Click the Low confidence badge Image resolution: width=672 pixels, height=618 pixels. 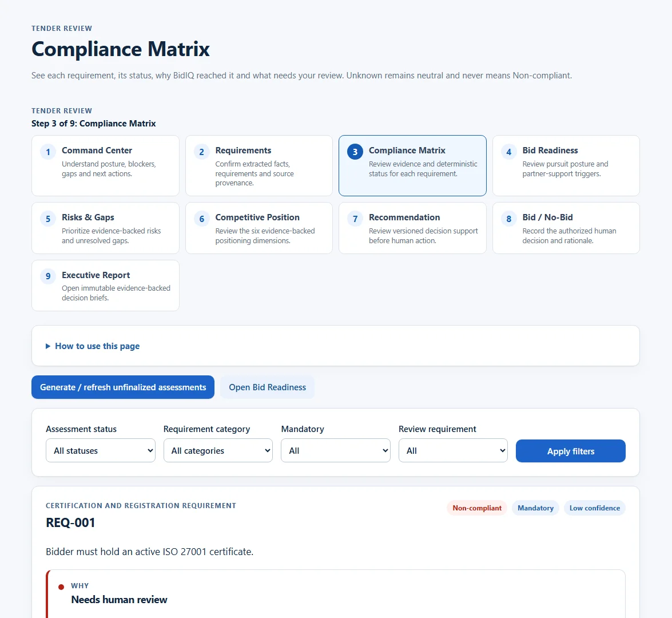pos(594,508)
